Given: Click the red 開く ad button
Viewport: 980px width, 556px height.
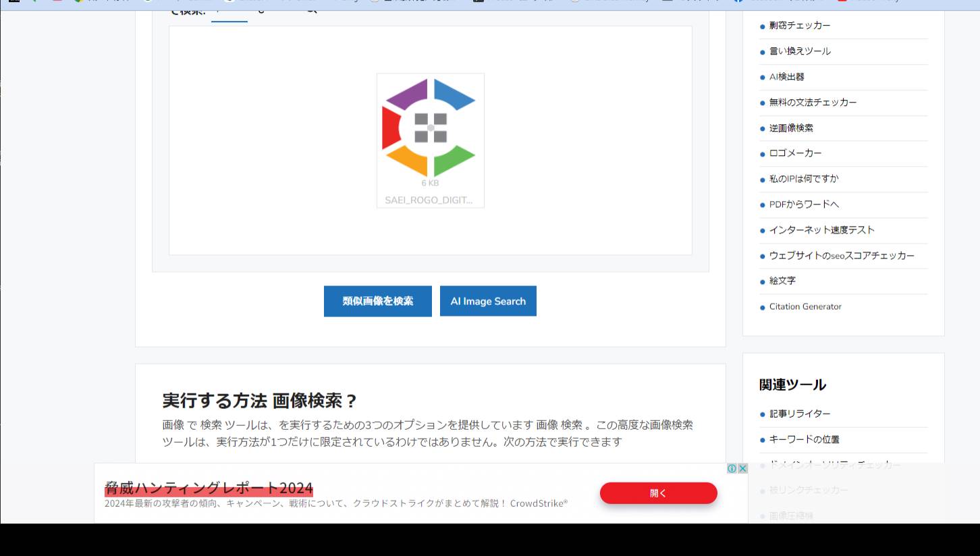Looking at the screenshot, I should click(x=659, y=493).
